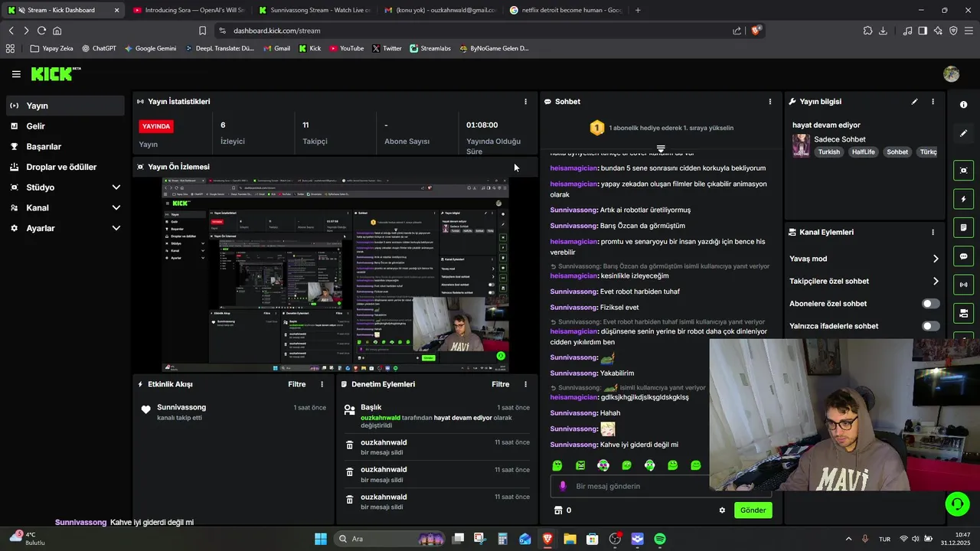The image size is (980, 551).
Task: Open Streamlabs bookmark
Action: coord(430,48)
